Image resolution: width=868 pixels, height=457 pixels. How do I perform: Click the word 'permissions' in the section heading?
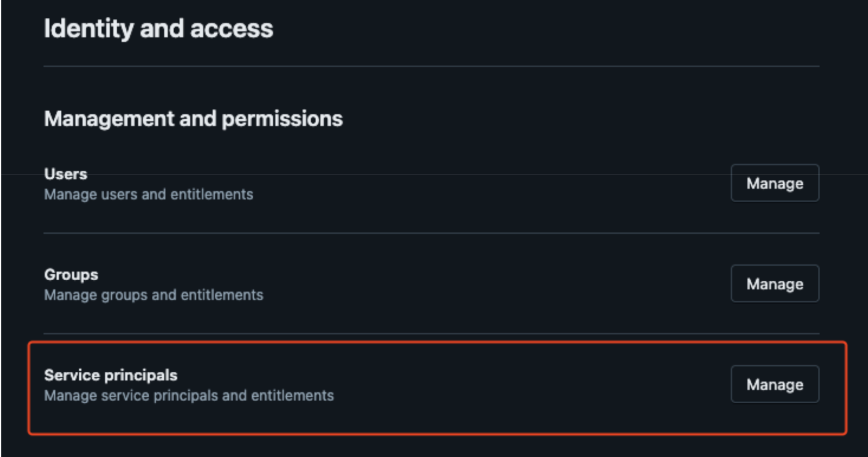282,119
